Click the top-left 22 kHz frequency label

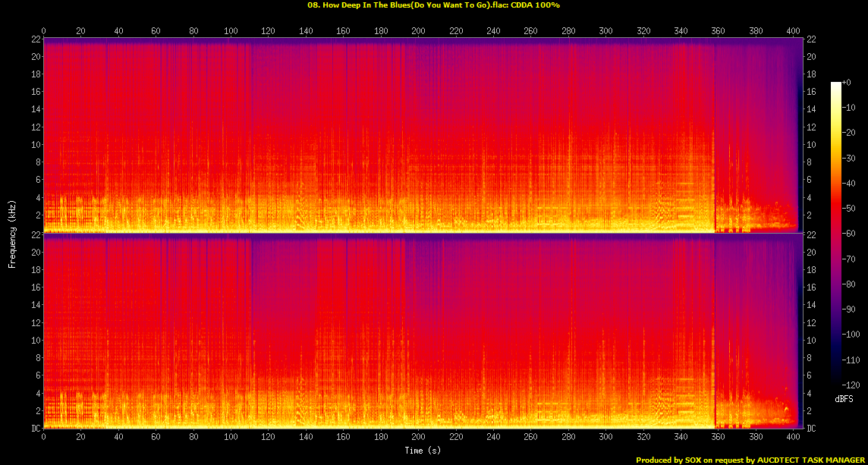click(34, 39)
